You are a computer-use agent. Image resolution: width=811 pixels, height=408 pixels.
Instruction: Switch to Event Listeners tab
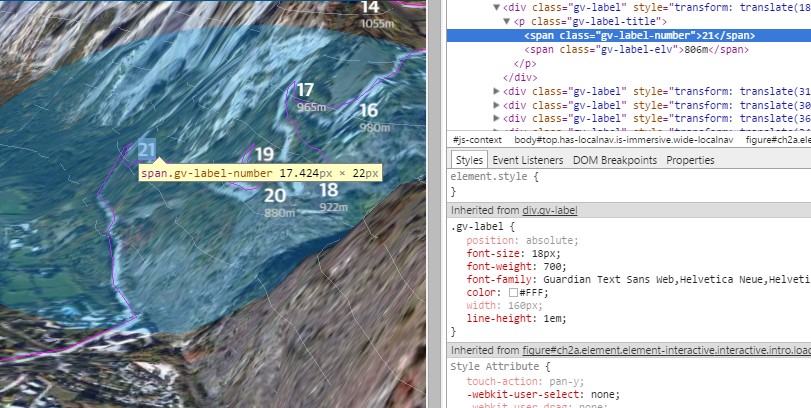point(528,160)
